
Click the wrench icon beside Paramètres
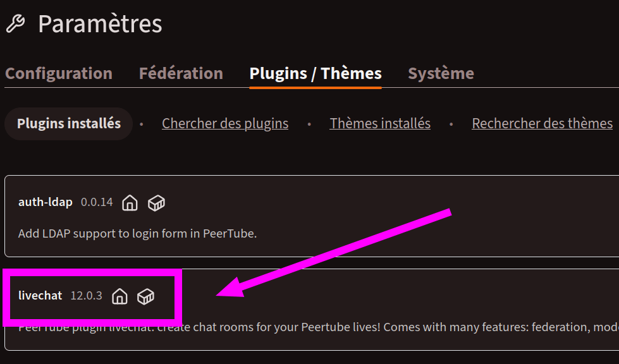[15, 24]
